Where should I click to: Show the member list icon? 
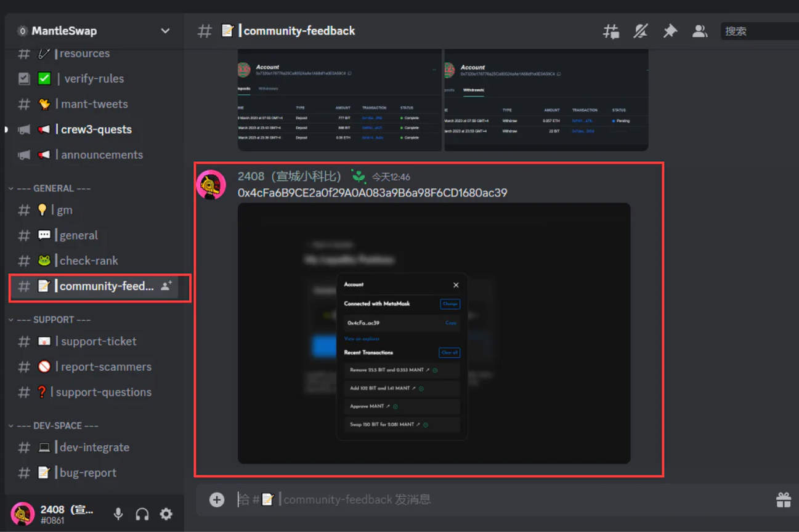point(699,31)
